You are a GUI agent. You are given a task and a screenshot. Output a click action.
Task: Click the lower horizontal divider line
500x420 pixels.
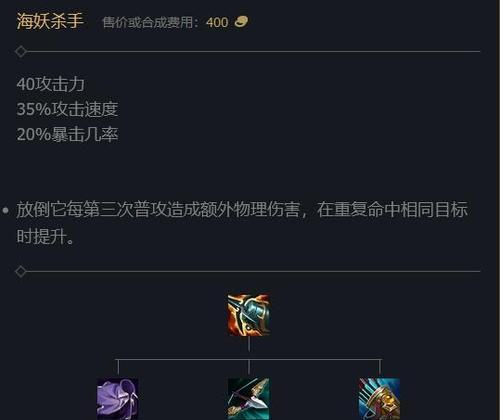(x=253, y=271)
